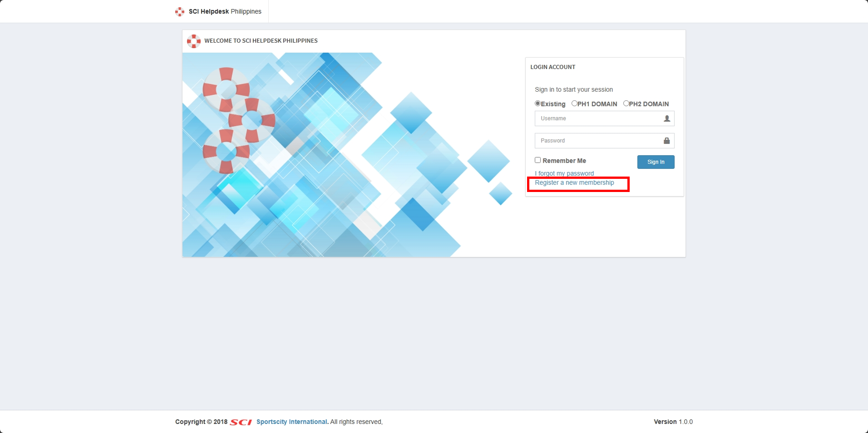Click the lock icon in Password field

(666, 141)
